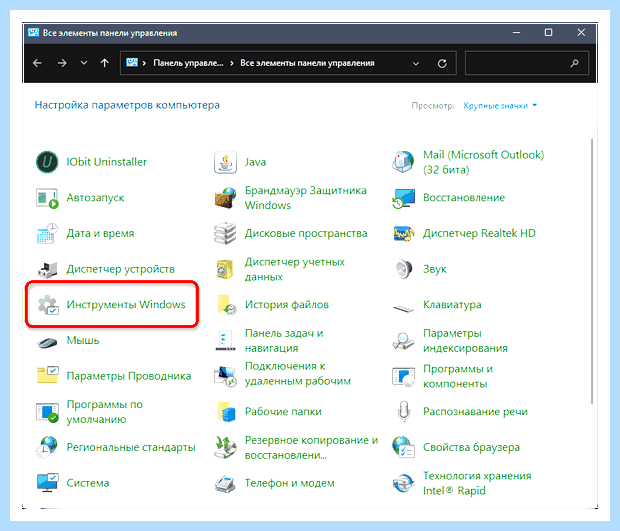Select Все элементы панели управления breadcrumb

click(x=307, y=63)
